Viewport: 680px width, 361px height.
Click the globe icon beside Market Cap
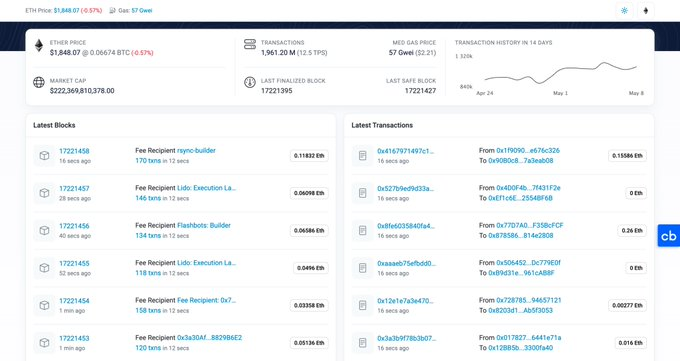pos(39,82)
